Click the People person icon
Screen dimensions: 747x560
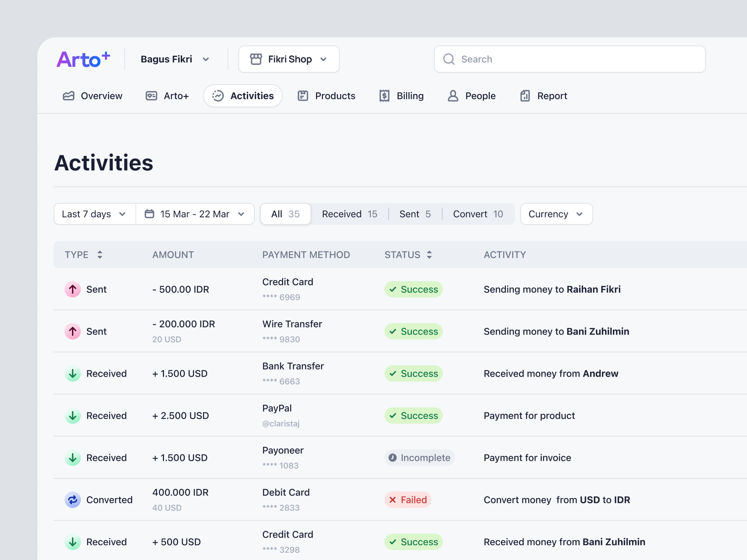pyautogui.click(x=453, y=96)
